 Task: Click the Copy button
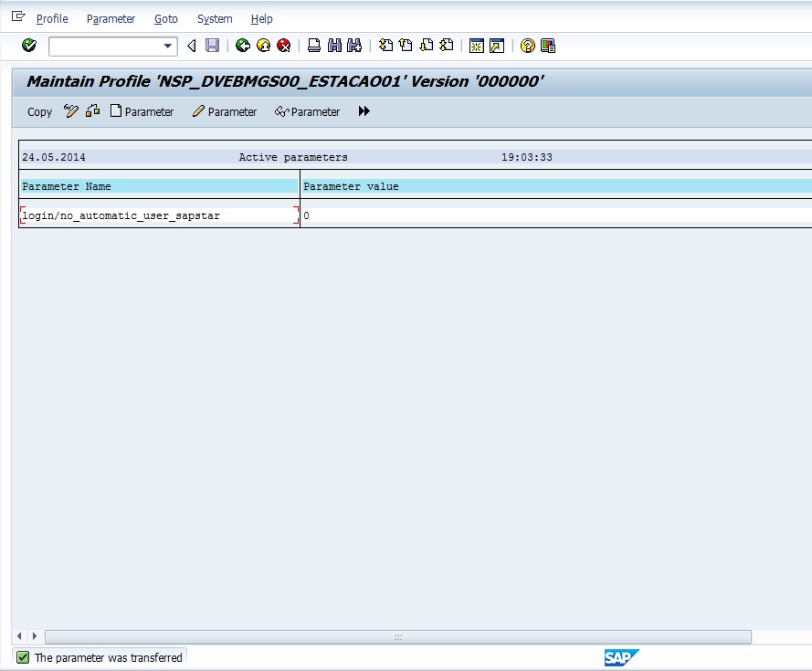[x=39, y=112]
